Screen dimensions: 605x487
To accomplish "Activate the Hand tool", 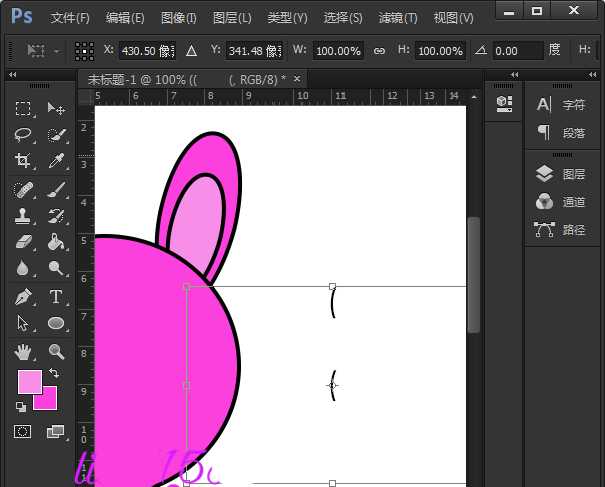I will coord(23,351).
